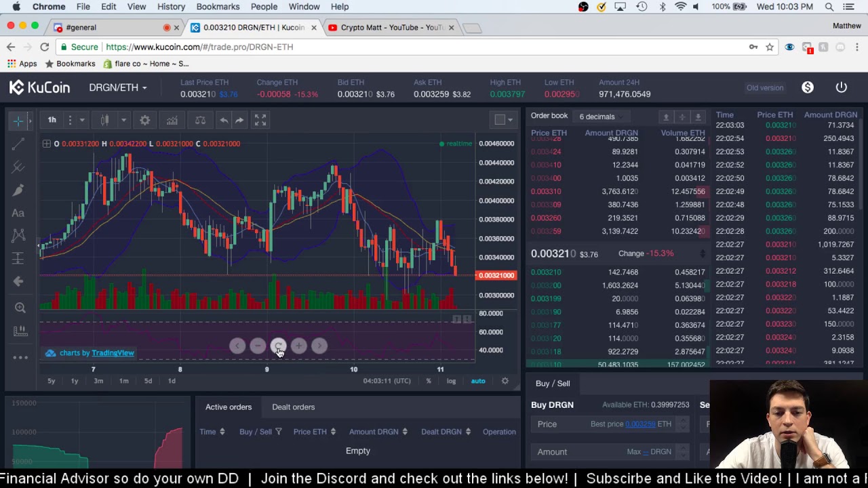Open the indicators chart icon

172,120
